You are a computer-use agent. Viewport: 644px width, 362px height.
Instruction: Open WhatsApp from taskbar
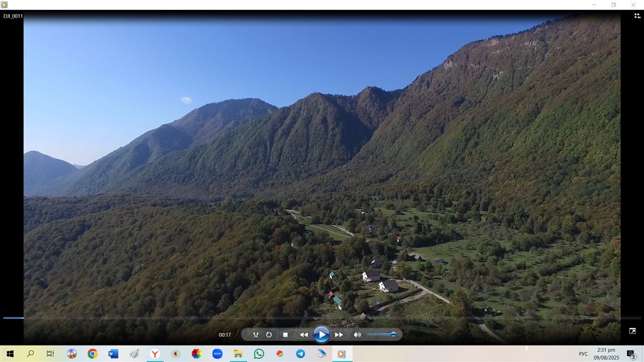click(259, 354)
